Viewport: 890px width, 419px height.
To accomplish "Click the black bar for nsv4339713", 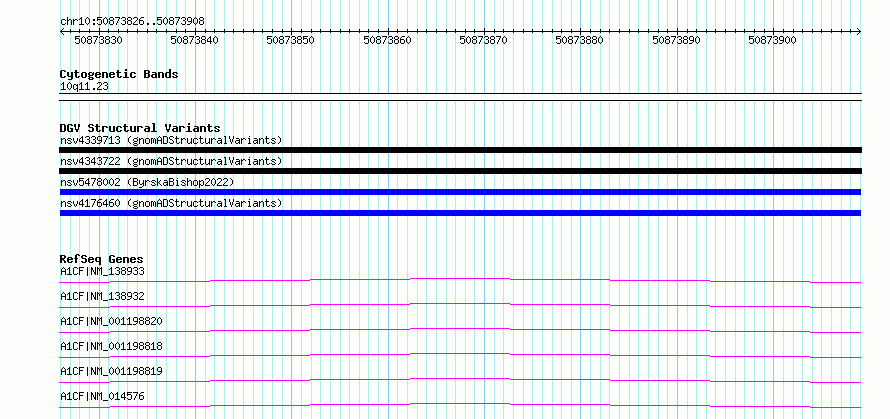I will [460, 150].
